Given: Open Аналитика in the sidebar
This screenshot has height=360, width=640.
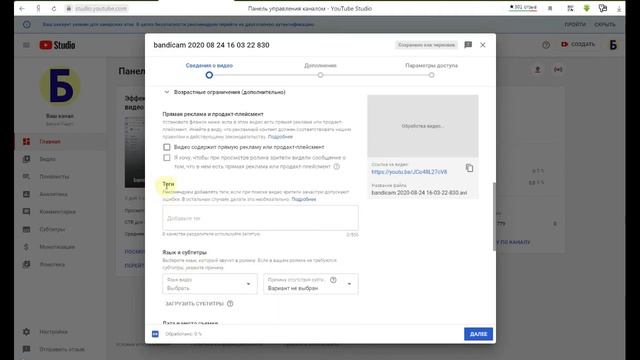Looking at the screenshot, I should [60, 194].
